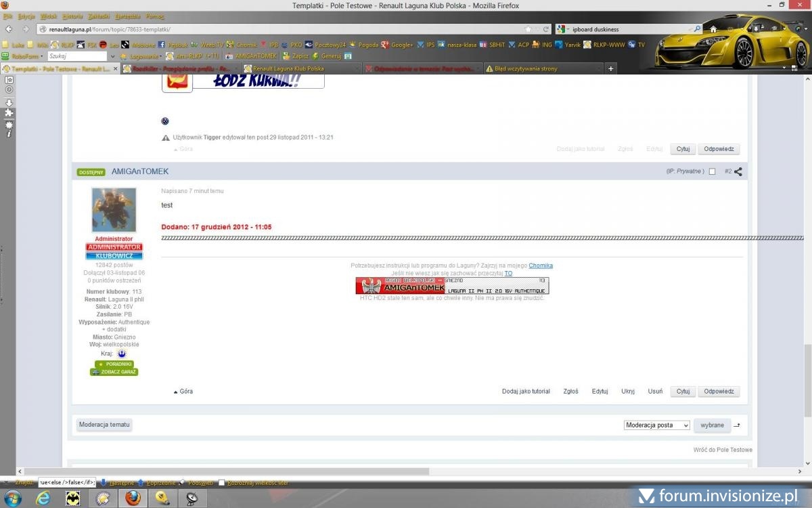Open the Narzędzia menu
The width and height of the screenshot is (812, 508).
click(x=129, y=16)
